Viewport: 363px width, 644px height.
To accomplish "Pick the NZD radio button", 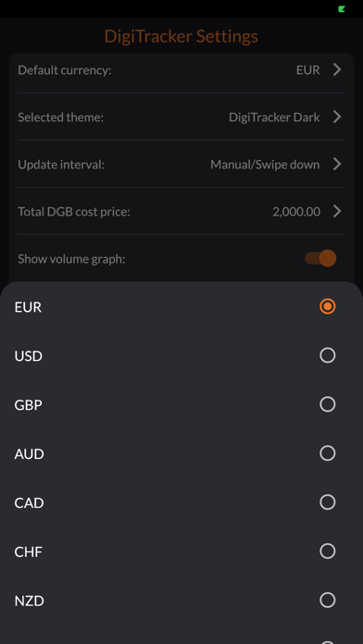I will pyautogui.click(x=327, y=601).
